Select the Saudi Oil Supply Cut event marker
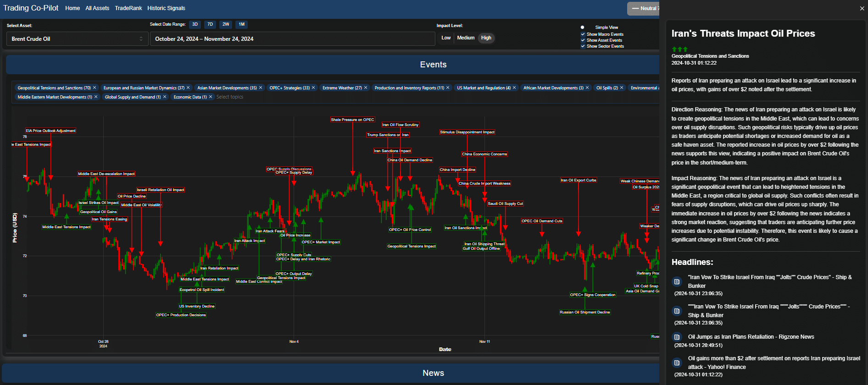 pyautogui.click(x=505, y=203)
